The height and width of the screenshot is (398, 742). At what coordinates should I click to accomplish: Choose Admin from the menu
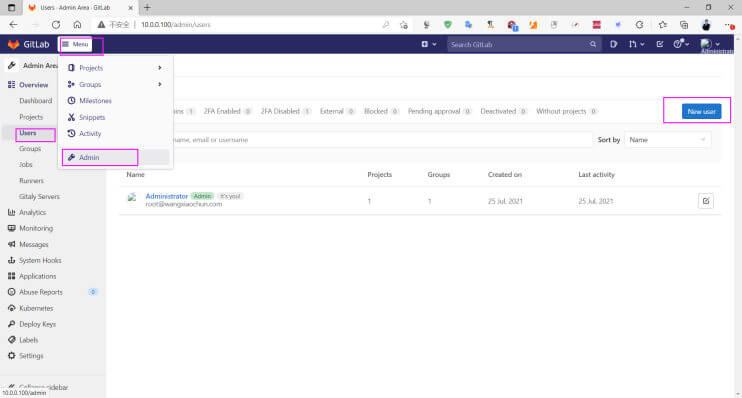click(x=115, y=158)
